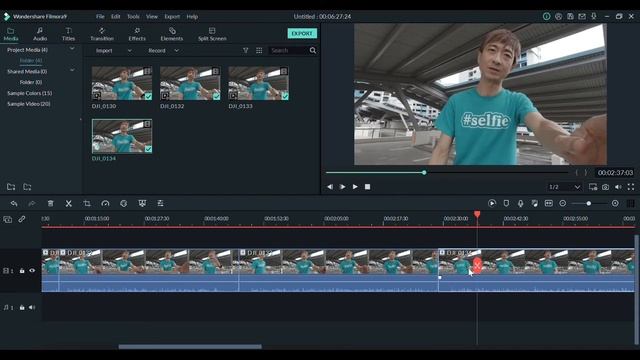
Task: Click the preview progress scrubber handle
Action: point(424,173)
